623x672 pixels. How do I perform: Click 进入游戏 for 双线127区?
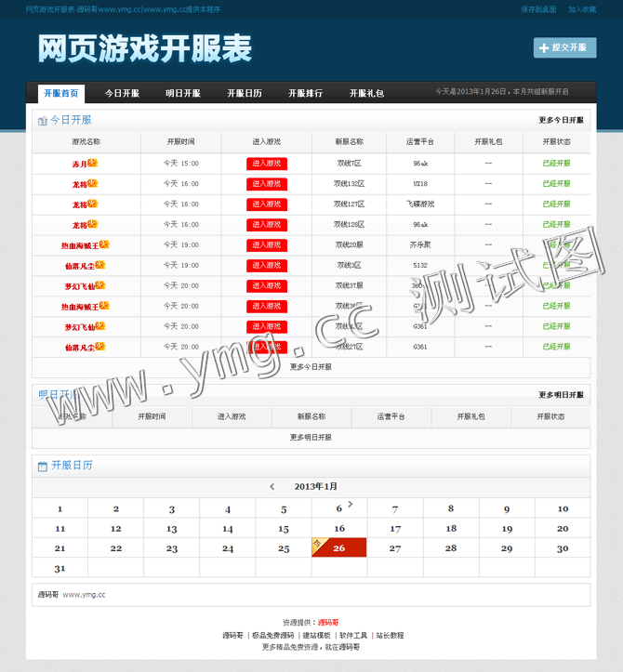[x=267, y=204]
